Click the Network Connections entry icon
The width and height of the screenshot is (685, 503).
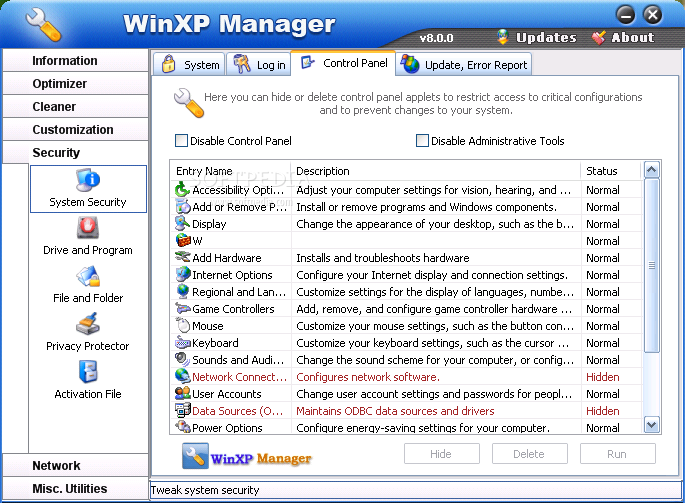pyautogui.click(x=183, y=376)
